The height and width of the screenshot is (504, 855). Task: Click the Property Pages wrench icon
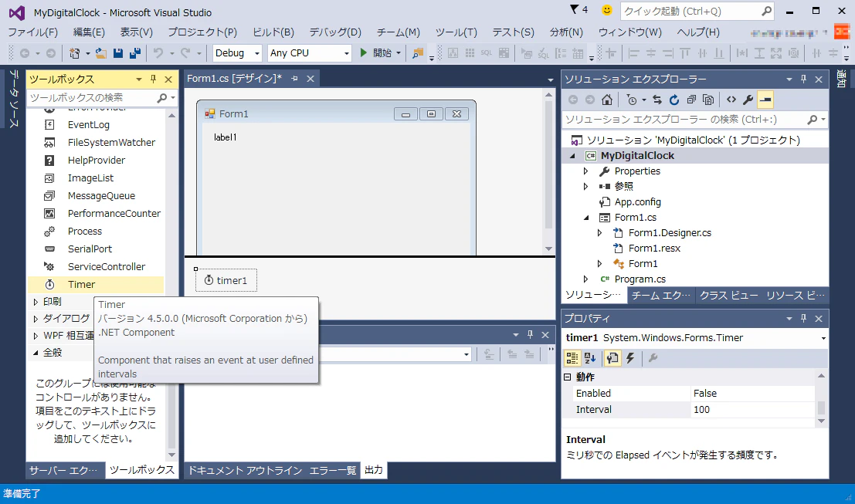[x=653, y=358]
